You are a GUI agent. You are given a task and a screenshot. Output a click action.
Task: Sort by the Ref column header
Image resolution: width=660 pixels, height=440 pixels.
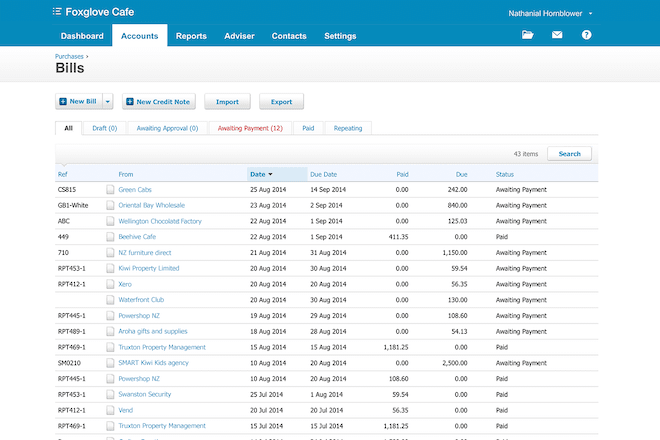point(62,174)
